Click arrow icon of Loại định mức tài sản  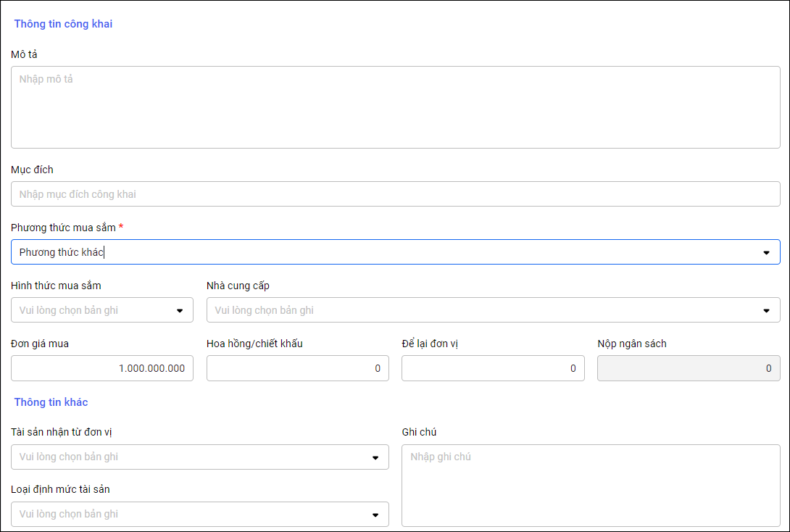click(375, 515)
